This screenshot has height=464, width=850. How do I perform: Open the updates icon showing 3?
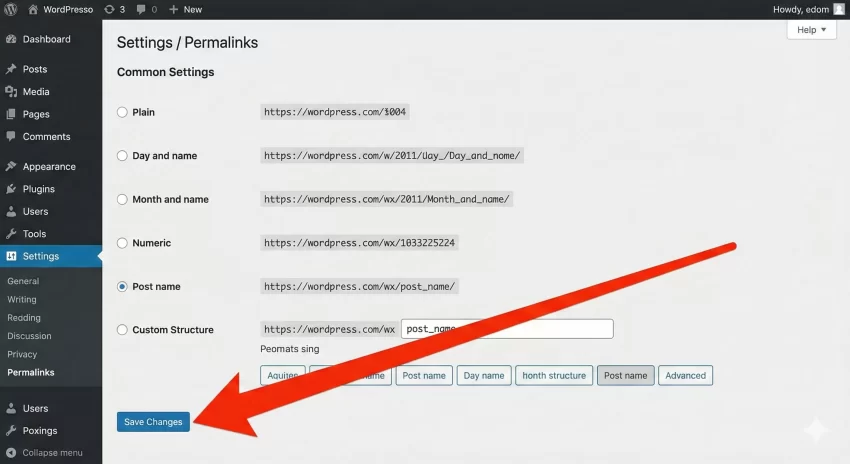(x=109, y=9)
